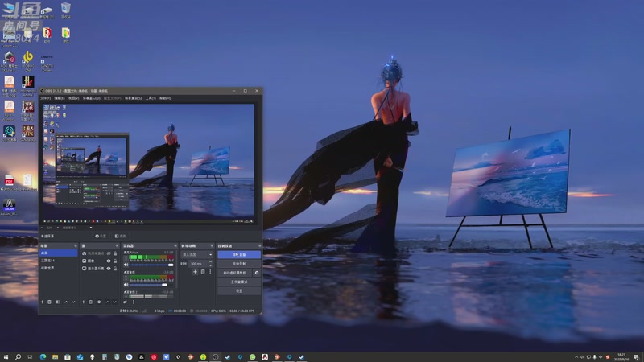Hide the Image source via eye icon
The height and width of the screenshot is (362, 644).
click(109, 261)
